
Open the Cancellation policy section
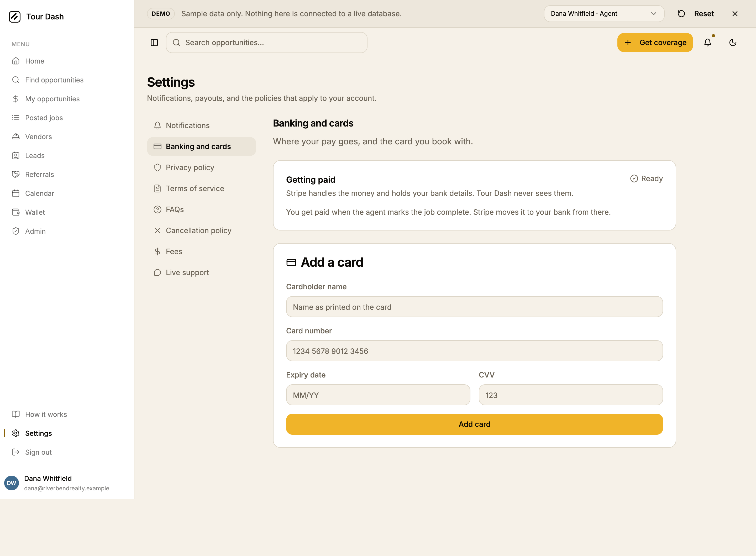[x=202, y=230]
